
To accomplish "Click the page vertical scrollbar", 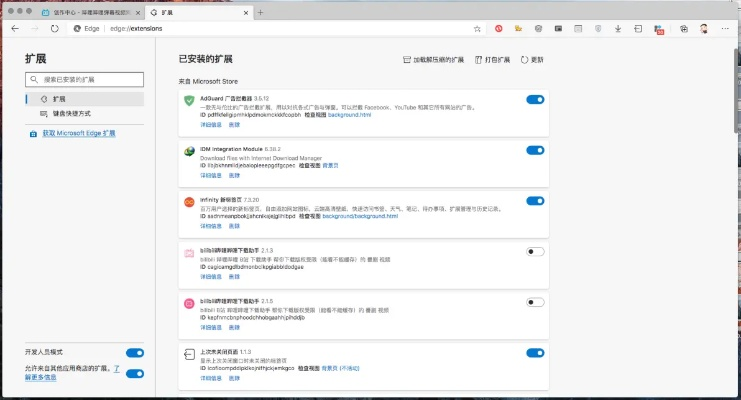I will (x=737, y=90).
